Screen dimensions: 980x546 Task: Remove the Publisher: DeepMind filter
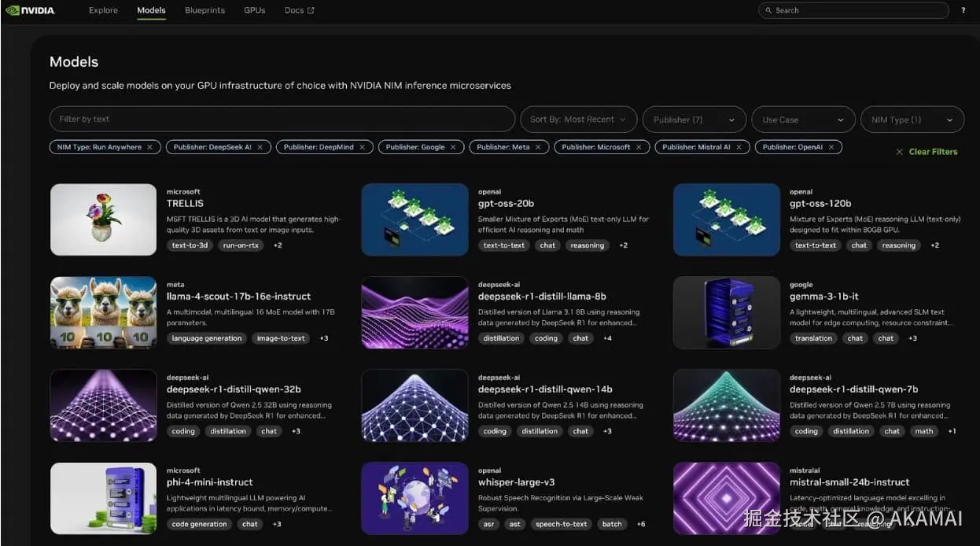(x=362, y=147)
